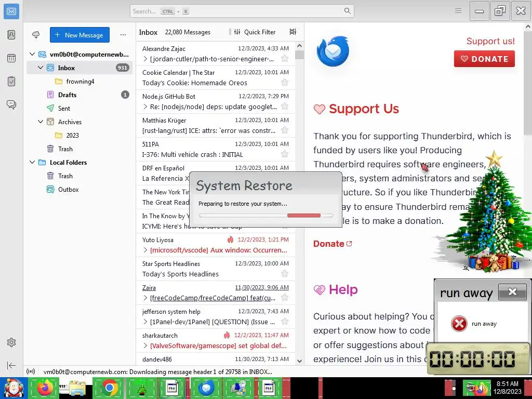Star the Alexandre Zajac message
Screen dimensions: 532x399
[x=285, y=58]
